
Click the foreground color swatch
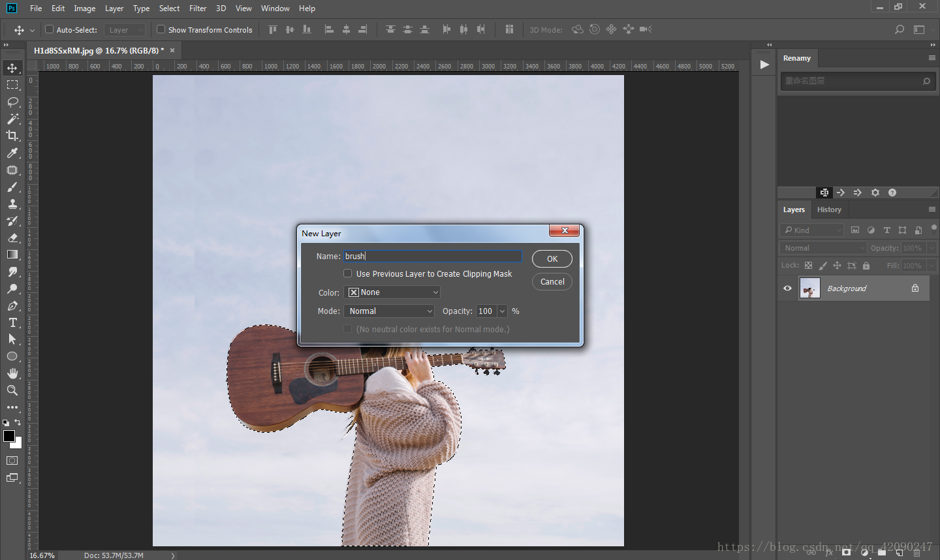click(x=9, y=436)
